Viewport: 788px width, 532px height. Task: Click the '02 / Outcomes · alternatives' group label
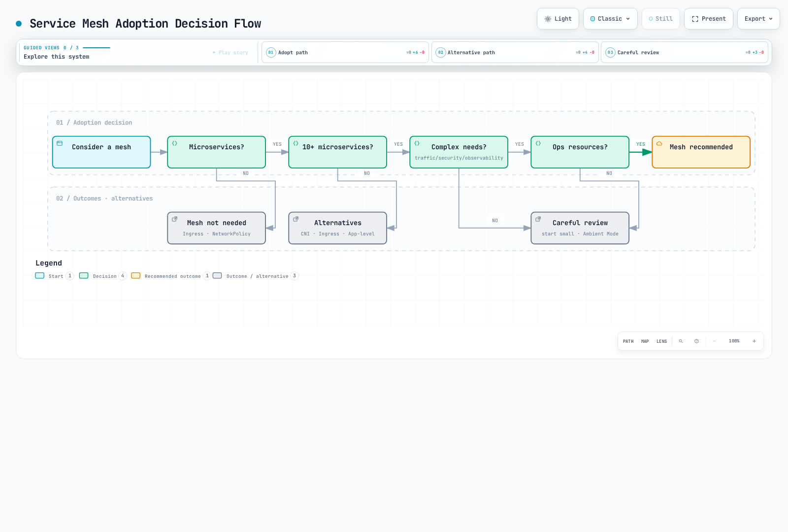tap(104, 199)
